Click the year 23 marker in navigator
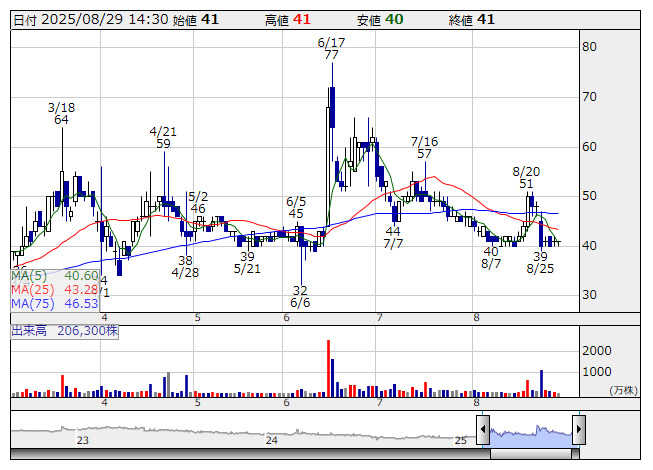 coord(82,440)
